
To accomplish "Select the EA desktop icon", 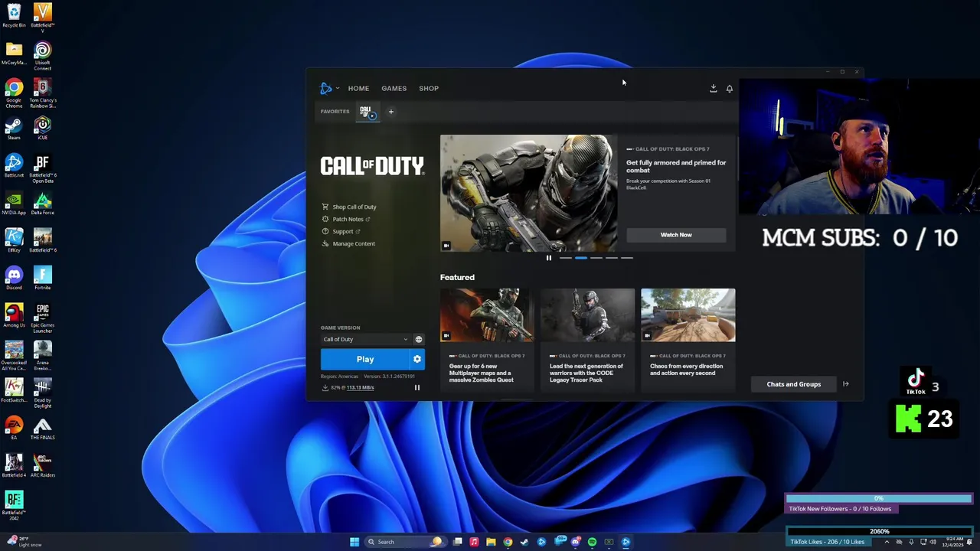I will click(14, 428).
